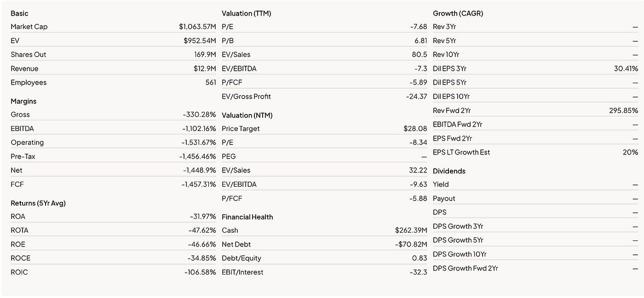Select the Employees row label
The height and width of the screenshot is (298, 644).
pyautogui.click(x=29, y=82)
